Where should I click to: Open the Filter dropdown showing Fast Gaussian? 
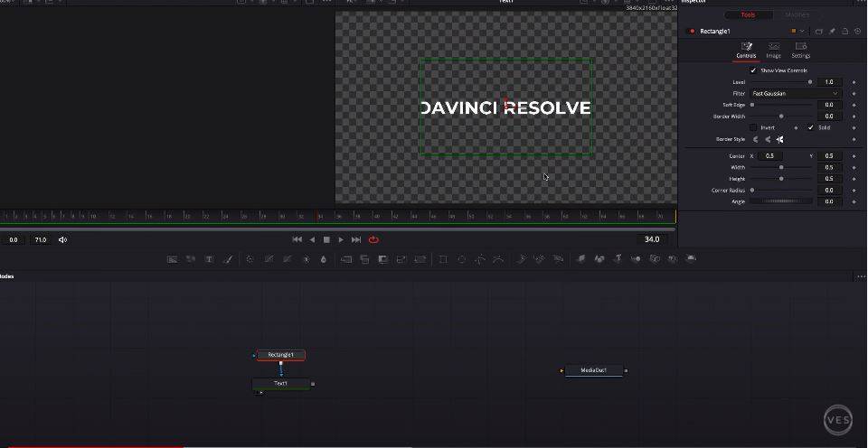796,94
